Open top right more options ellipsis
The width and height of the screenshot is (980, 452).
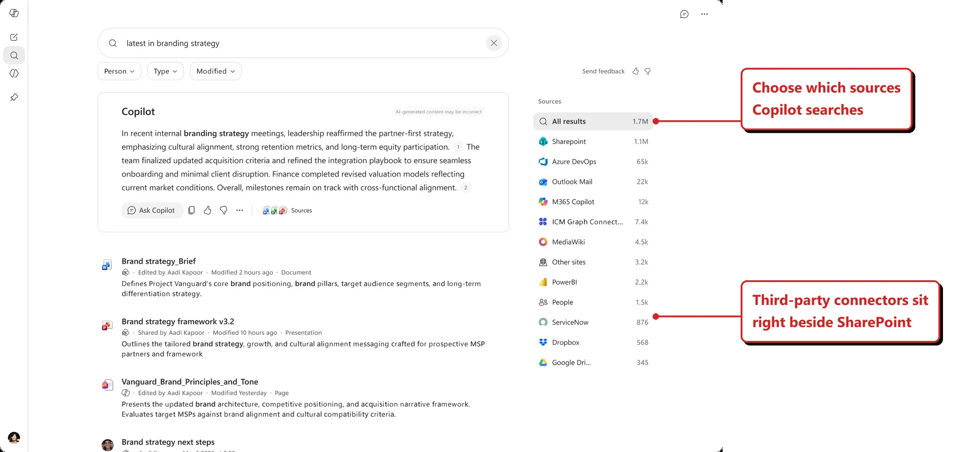pyautogui.click(x=704, y=14)
